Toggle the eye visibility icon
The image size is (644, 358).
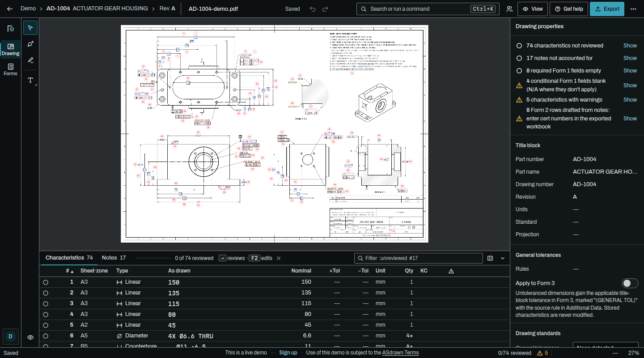(30, 337)
